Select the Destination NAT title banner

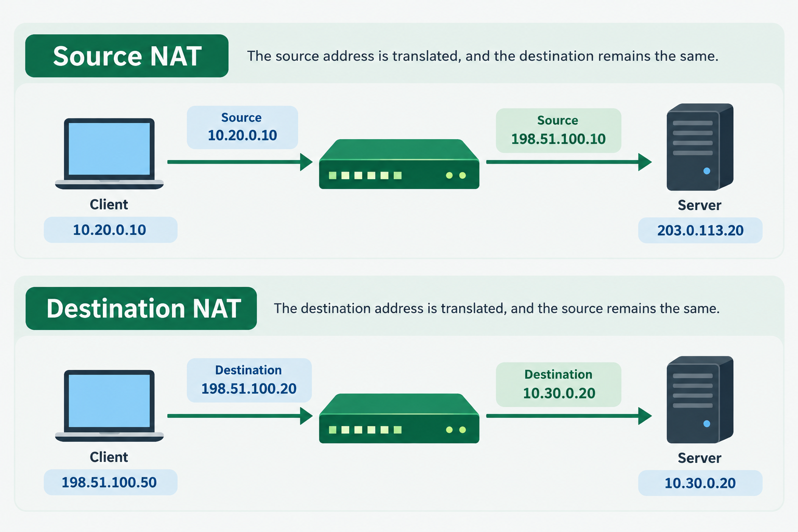(141, 309)
